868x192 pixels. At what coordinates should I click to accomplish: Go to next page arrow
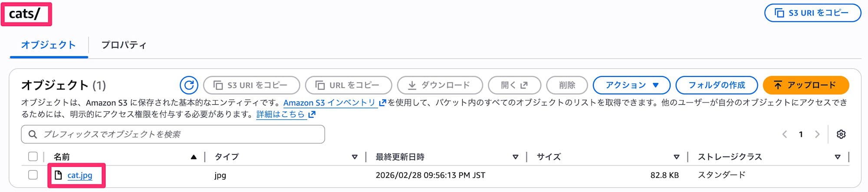coord(817,134)
